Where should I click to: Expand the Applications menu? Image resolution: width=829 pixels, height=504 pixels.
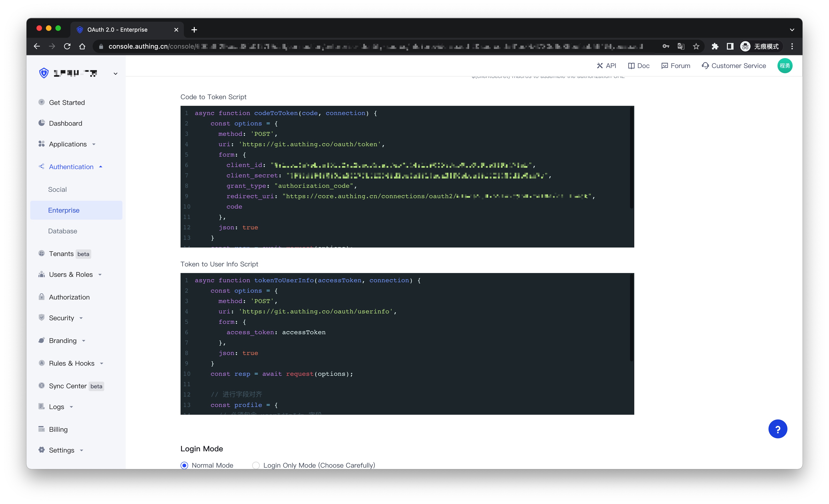(x=68, y=144)
